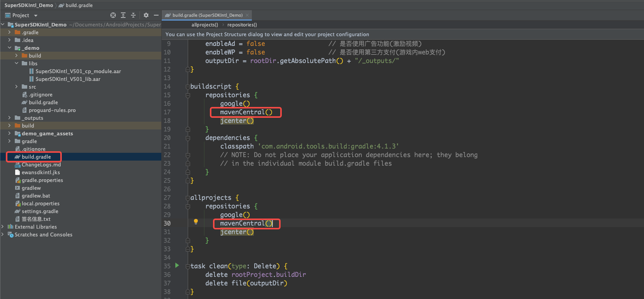Click the Project tool window icon in header
This screenshot has width=644, height=299.
[8, 16]
